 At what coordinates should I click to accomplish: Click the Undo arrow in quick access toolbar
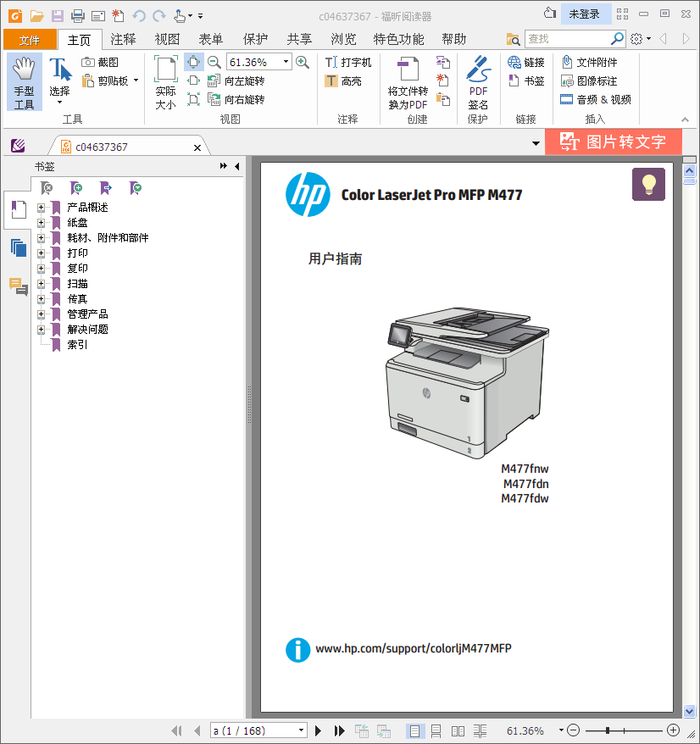pos(139,15)
